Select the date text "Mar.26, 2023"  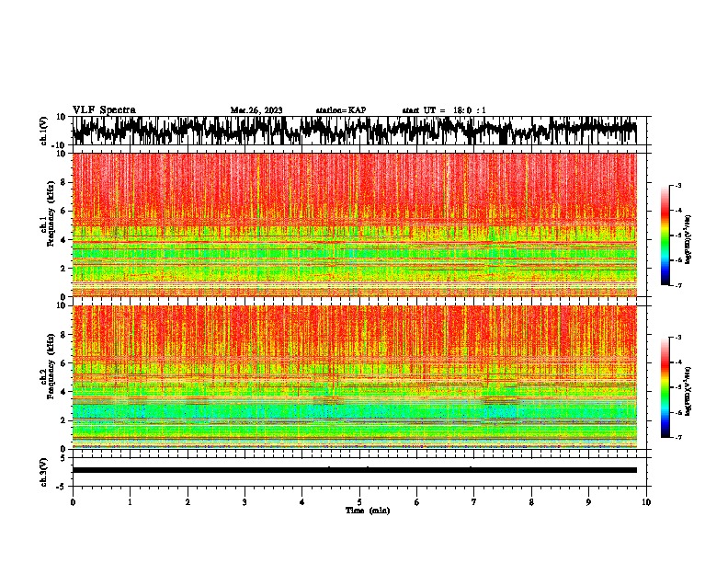(256, 110)
